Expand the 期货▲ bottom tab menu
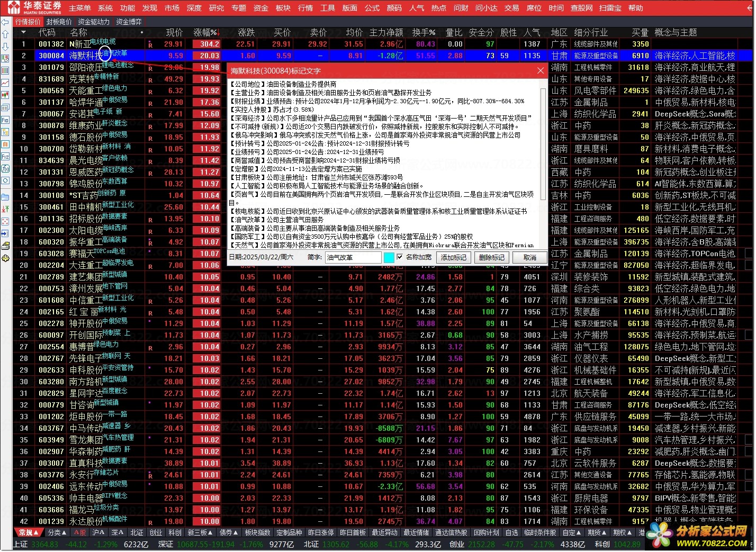The height and width of the screenshot is (552, 756). tap(597, 532)
